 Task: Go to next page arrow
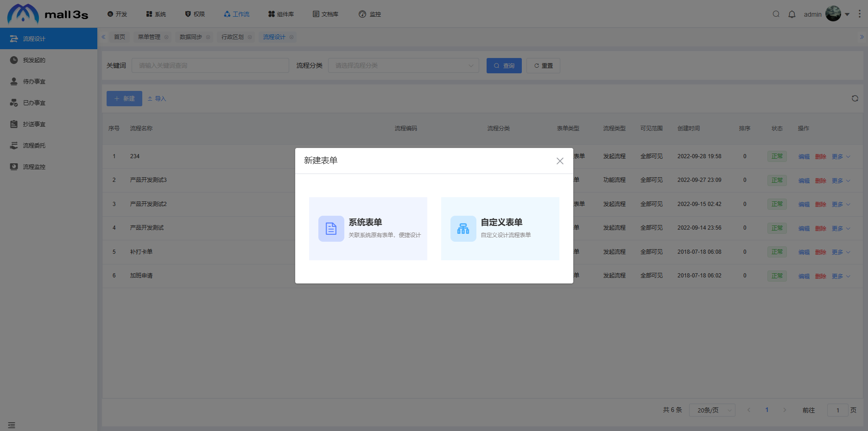pyautogui.click(x=785, y=410)
